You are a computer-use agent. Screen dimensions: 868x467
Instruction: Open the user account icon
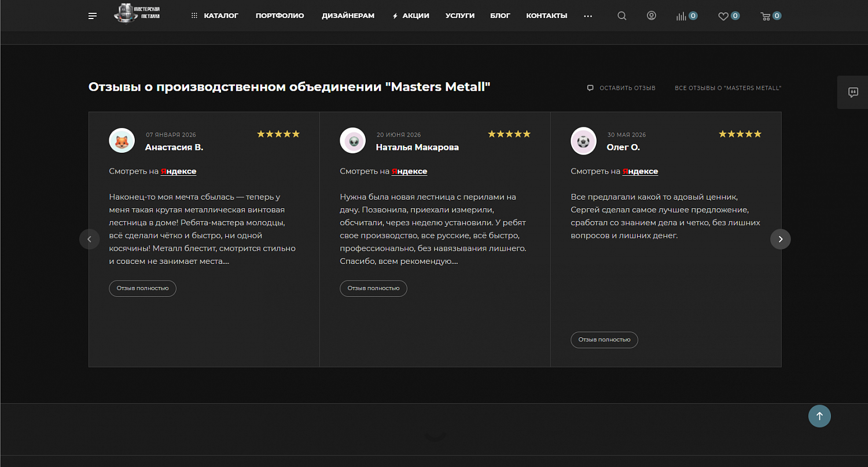(652, 16)
